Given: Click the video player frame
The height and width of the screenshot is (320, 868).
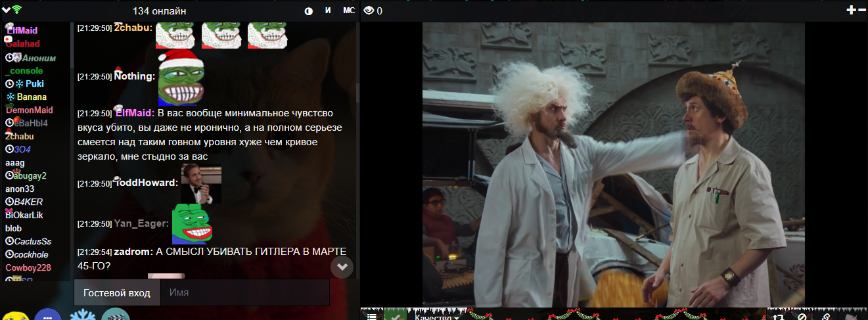Looking at the screenshot, I should (613, 164).
